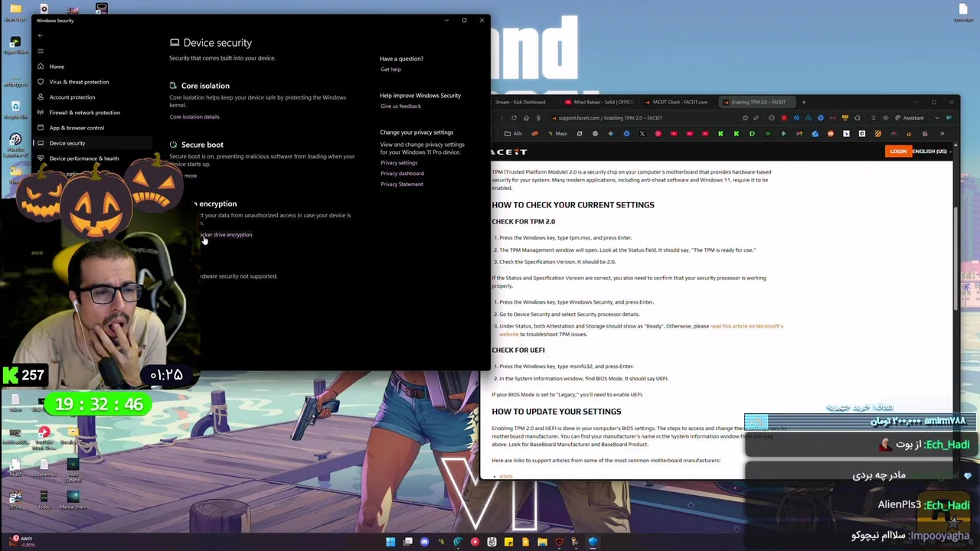Switch to Milad Babaei YouTube tab
The image size is (980, 551).
[599, 102]
